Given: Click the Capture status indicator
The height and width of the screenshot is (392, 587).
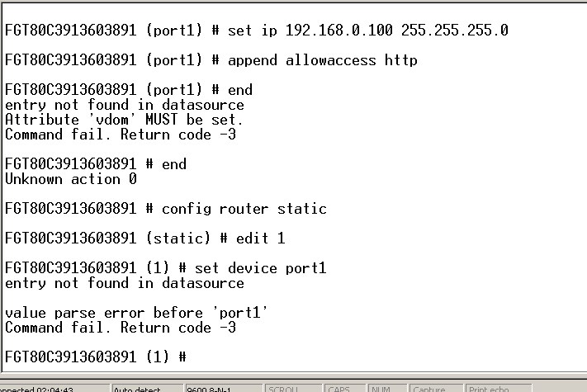Looking at the screenshot, I should pyautogui.click(x=433, y=388).
